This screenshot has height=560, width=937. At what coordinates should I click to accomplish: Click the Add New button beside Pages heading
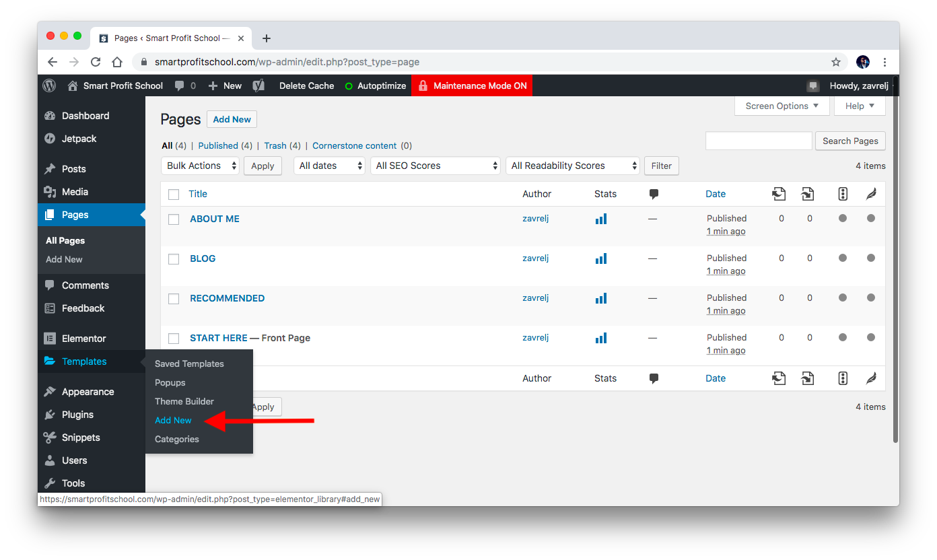[232, 119]
